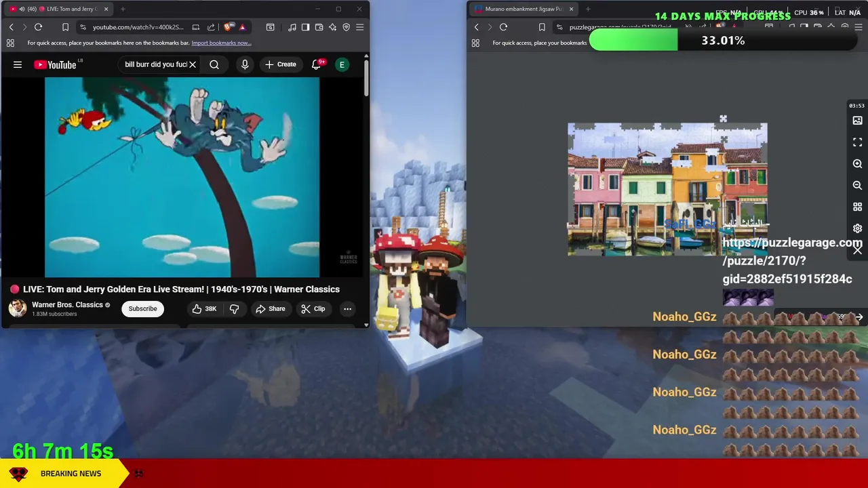Clear the YouTube search query
The image size is (868, 488).
click(x=193, y=64)
